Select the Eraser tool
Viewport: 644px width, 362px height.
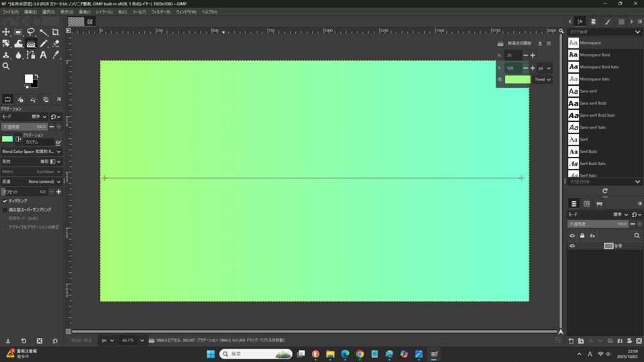pyautogui.click(x=55, y=43)
